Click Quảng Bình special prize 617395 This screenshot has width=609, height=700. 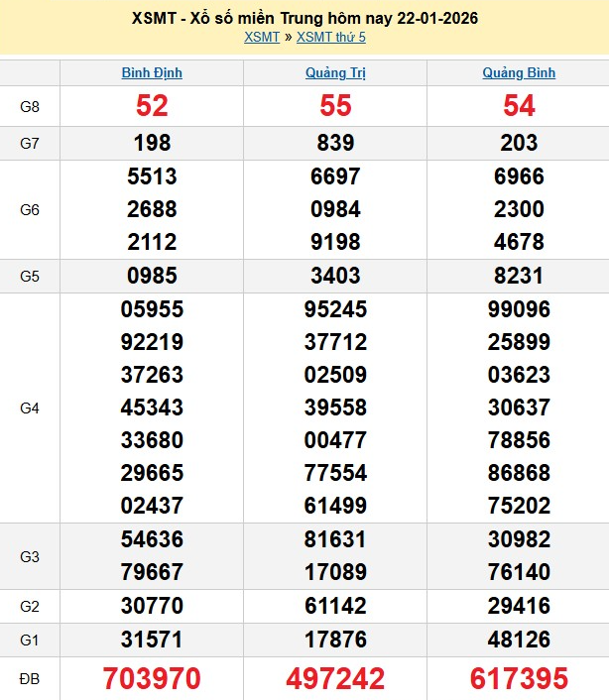[519, 678]
